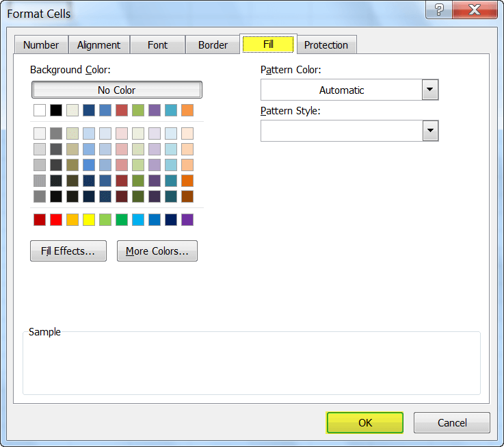
Task: Expand the Pattern Style dropdown arrow
Action: (430, 131)
